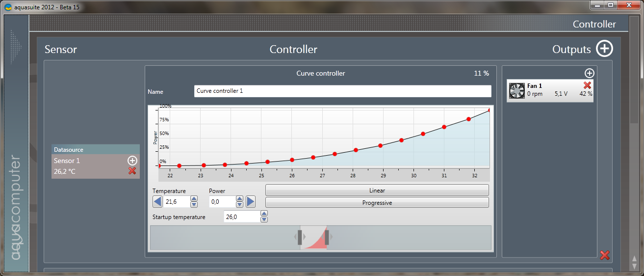Increase the Startup temperature stepper
The image size is (644, 276).
[264, 214]
